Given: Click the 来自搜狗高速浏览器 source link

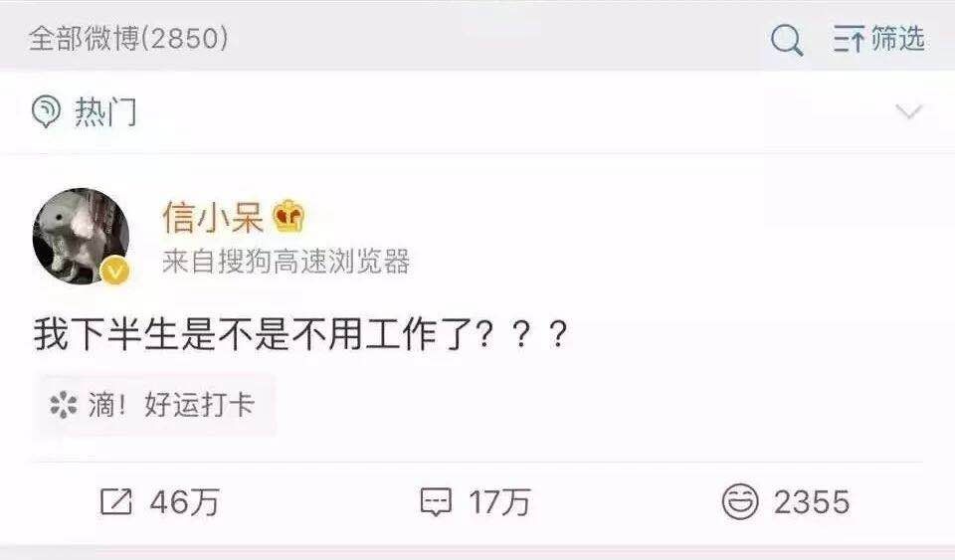Looking at the screenshot, I should click(286, 262).
